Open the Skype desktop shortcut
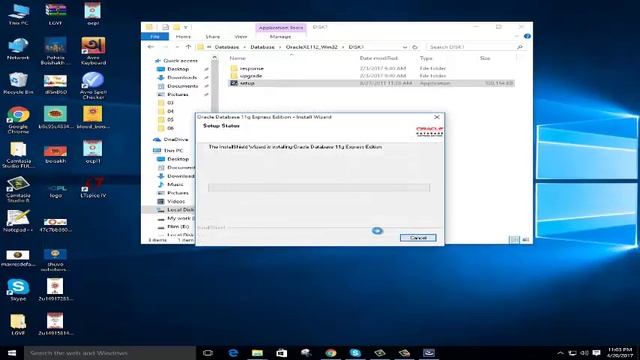Viewport: 640px width, 360px height. point(18,290)
